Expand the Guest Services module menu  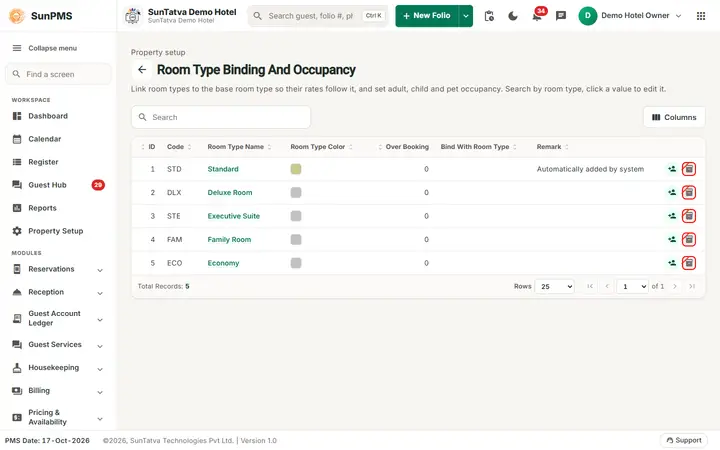coord(57,344)
